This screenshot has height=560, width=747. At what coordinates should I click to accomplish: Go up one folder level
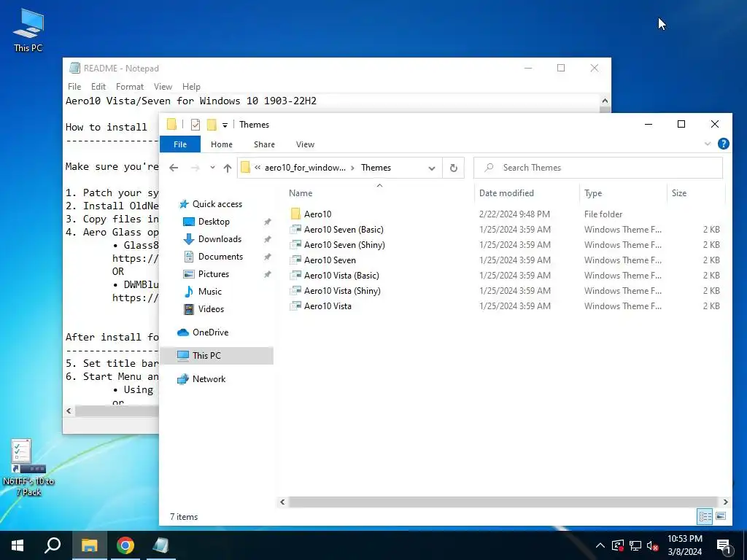coord(228,168)
